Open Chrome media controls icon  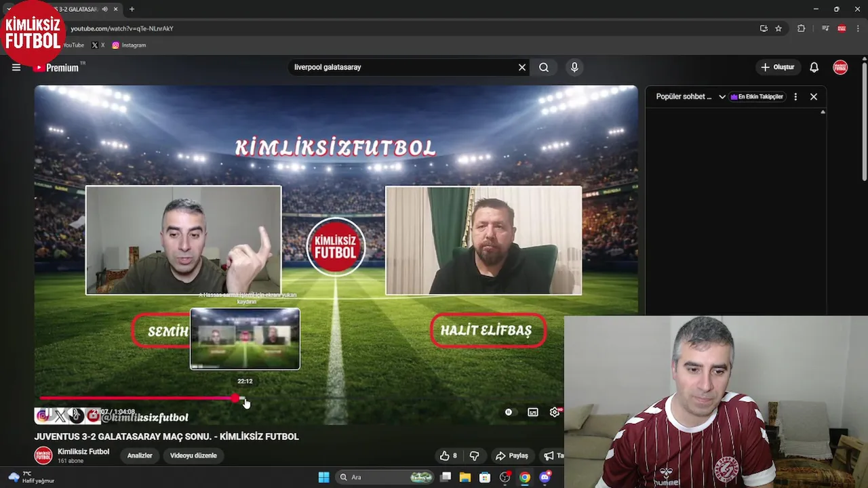[825, 28]
